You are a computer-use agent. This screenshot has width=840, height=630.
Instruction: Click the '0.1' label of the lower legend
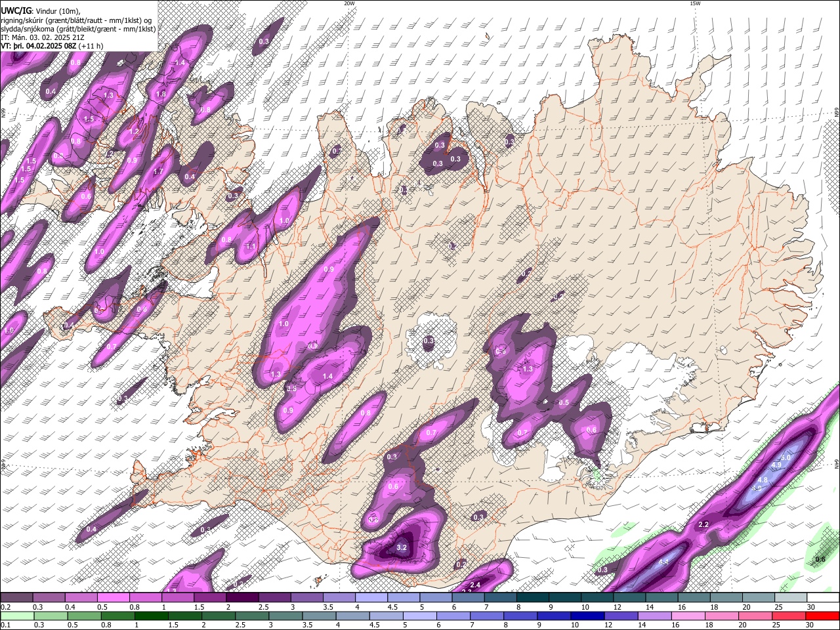(x=5, y=625)
